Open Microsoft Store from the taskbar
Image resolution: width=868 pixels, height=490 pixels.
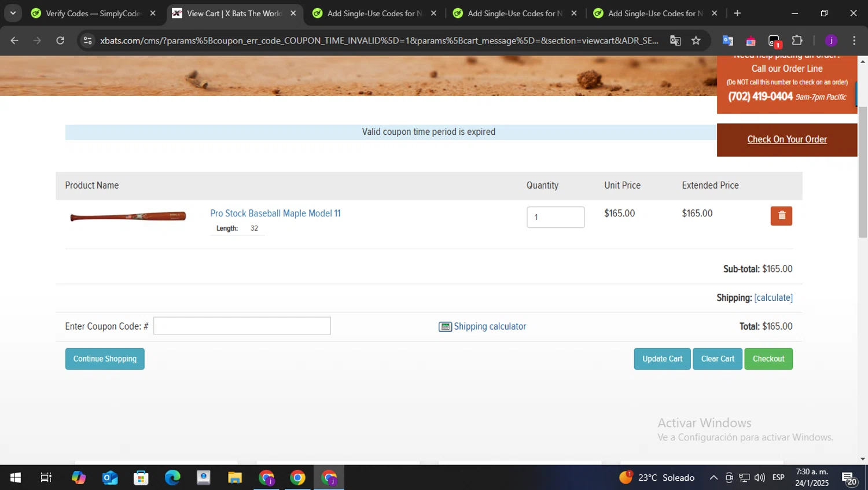point(141,477)
